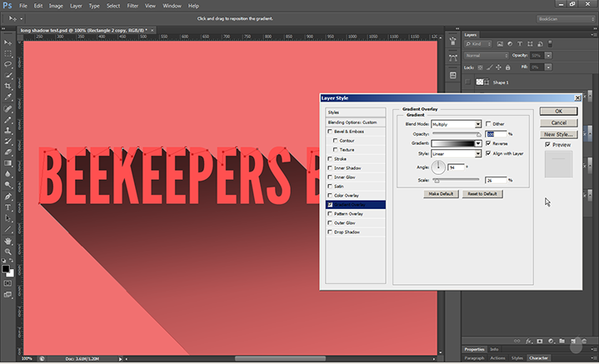
Task: Open the Blend Mode dropdown set to Multiply
Action: point(456,123)
